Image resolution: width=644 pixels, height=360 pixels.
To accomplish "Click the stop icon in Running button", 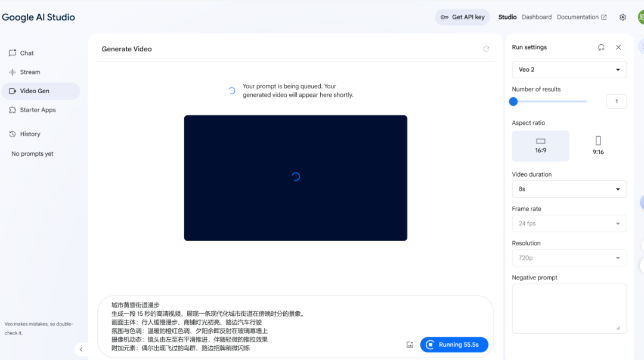I will (430, 345).
